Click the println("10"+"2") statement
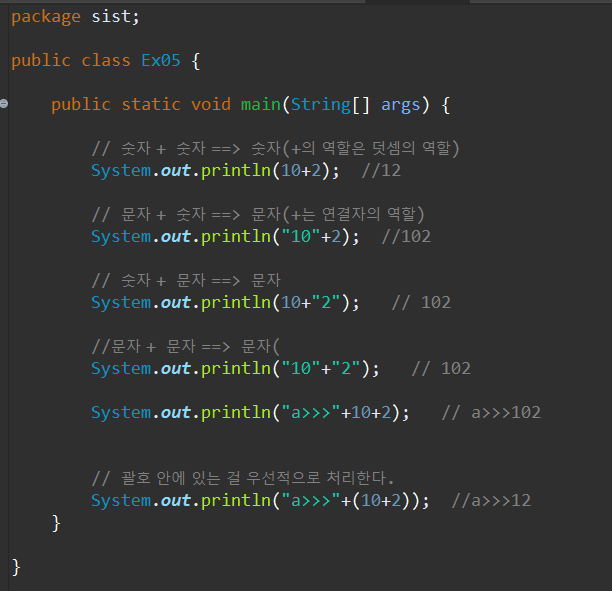612x591 pixels. [x=235, y=369]
